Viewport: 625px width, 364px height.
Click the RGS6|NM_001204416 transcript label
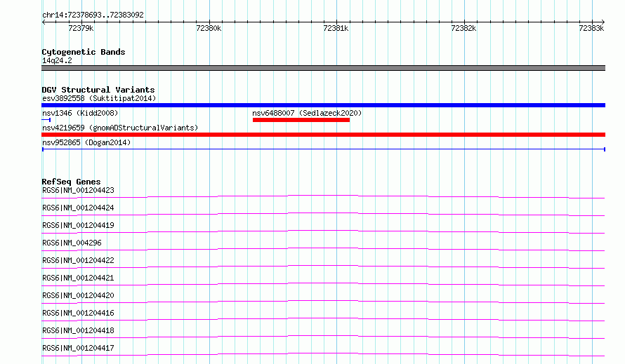(78, 313)
